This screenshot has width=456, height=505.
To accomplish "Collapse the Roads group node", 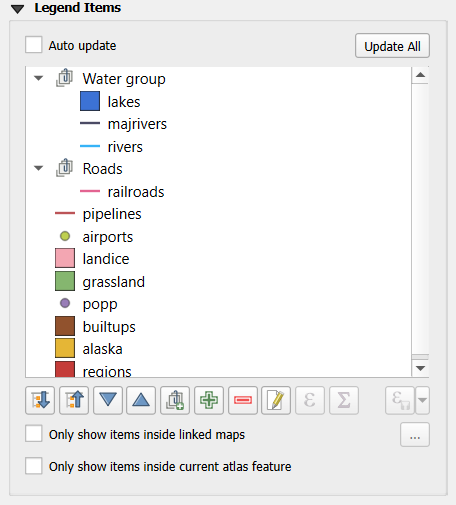I will click(39, 168).
